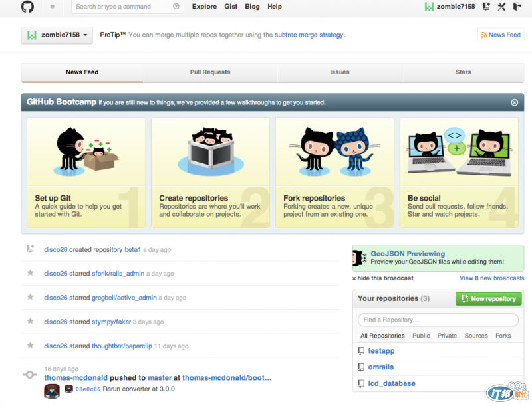The image size is (532, 406).
Task: Open the thomas-mcdonald user link
Action: click(76, 378)
